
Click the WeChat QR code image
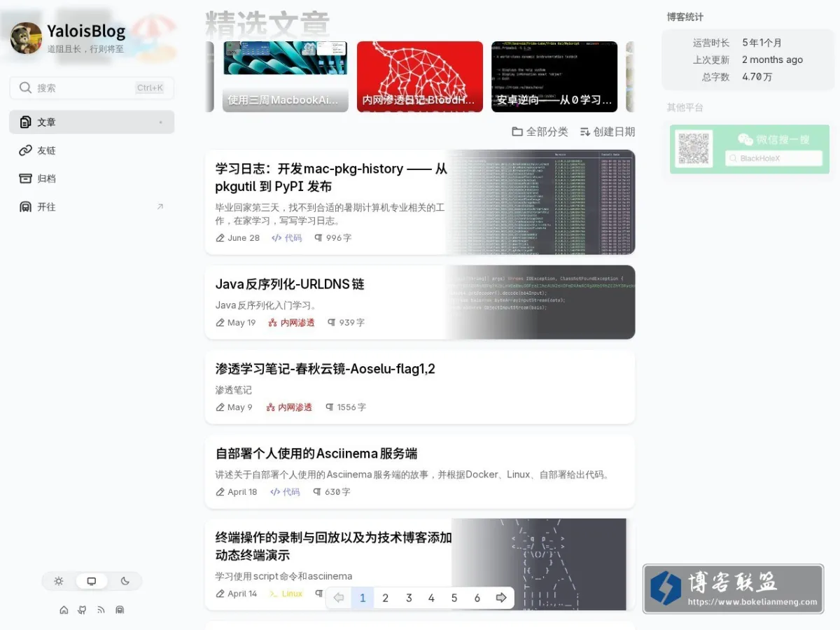click(x=694, y=149)
